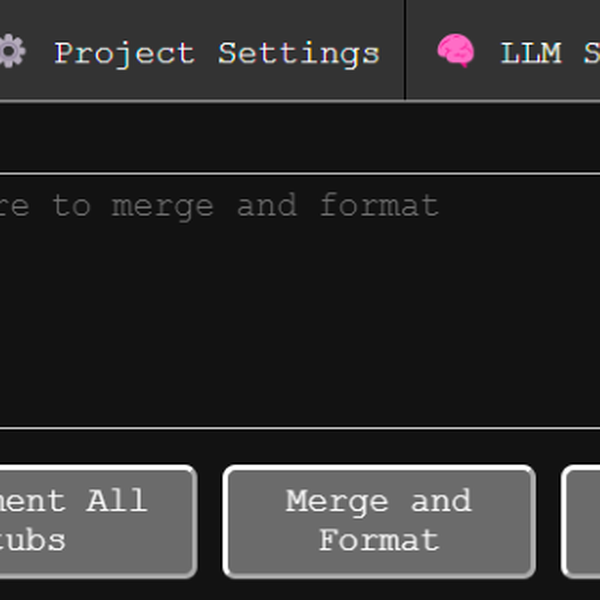The image size is (600, 600).
Task: Click the pink brain icon
Action: point(455,51)
